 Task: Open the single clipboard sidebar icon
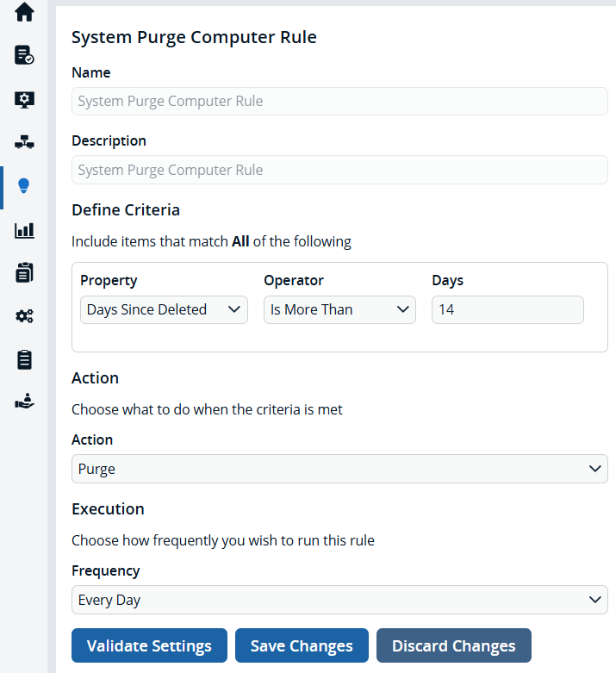pos(24,359)
